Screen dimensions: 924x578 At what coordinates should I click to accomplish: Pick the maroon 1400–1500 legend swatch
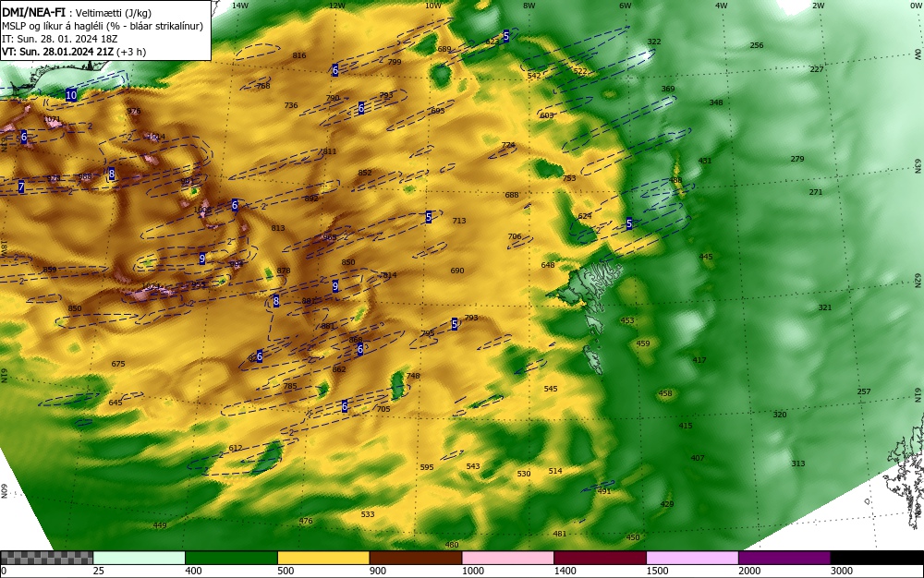600,558
